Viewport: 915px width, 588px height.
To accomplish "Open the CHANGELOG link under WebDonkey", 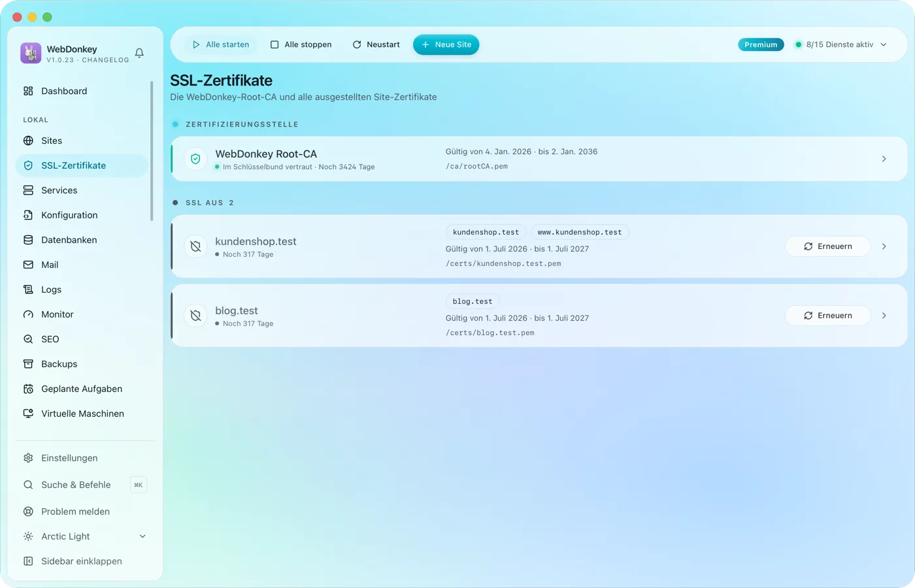I will [x=105, y=60].
